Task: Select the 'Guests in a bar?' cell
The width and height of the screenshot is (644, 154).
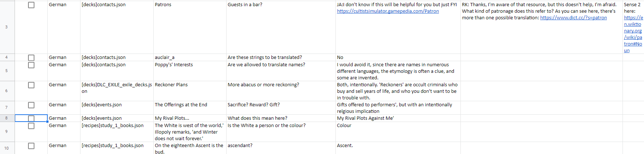Action: pos(281,27)
